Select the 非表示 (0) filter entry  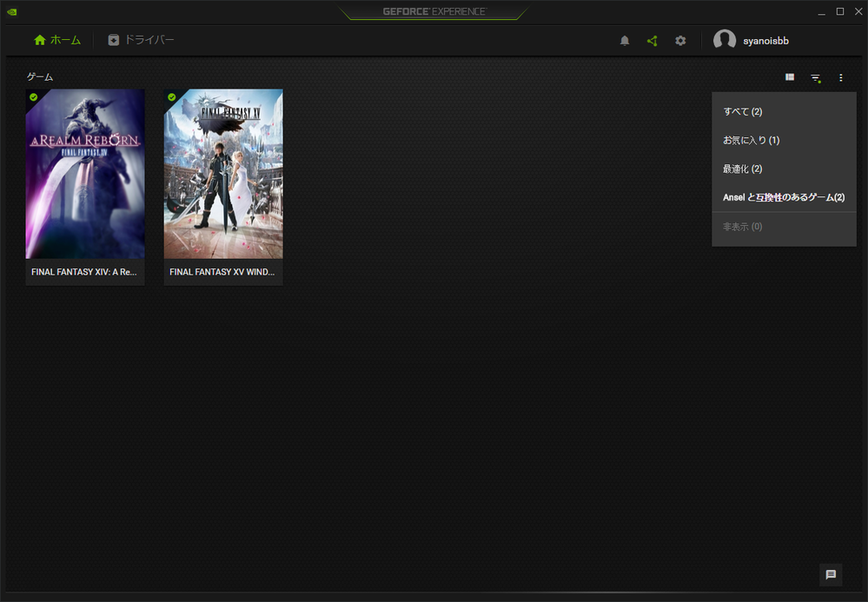coord(784,227)
